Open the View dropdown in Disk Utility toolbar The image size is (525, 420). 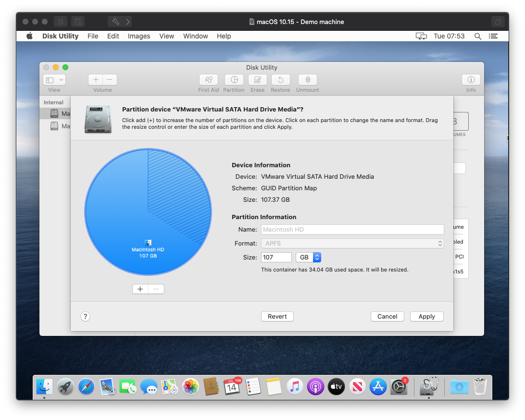point(54,80)
